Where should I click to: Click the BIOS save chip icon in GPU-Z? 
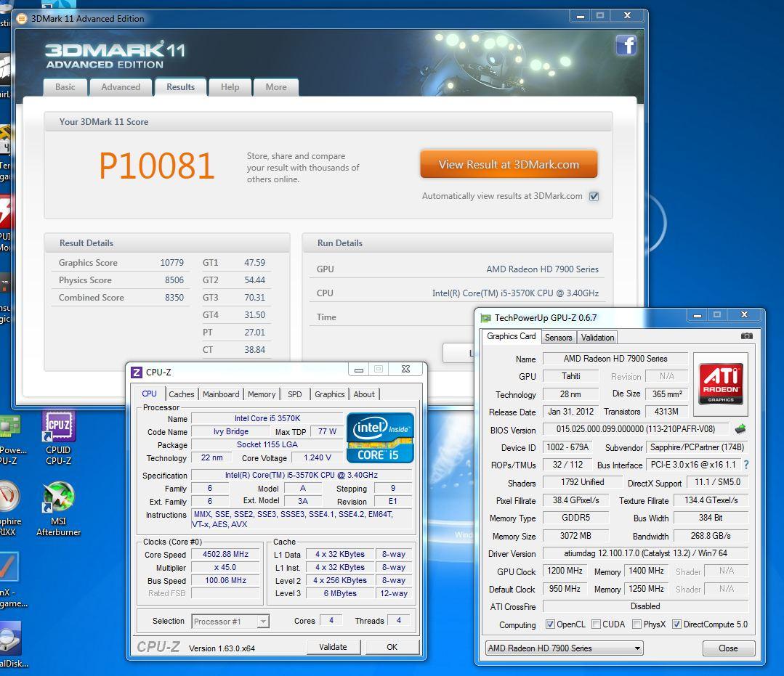click(740, 428)
